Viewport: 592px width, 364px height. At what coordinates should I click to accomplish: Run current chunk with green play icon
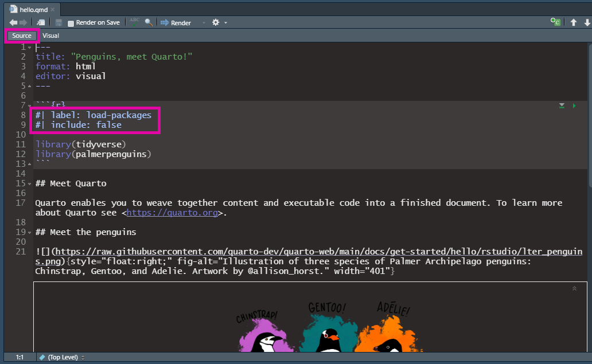574,105
